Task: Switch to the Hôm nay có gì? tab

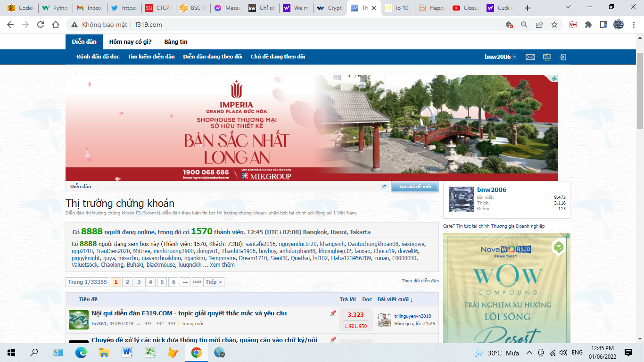Action: pyautogui.click(x=130, y=42)
